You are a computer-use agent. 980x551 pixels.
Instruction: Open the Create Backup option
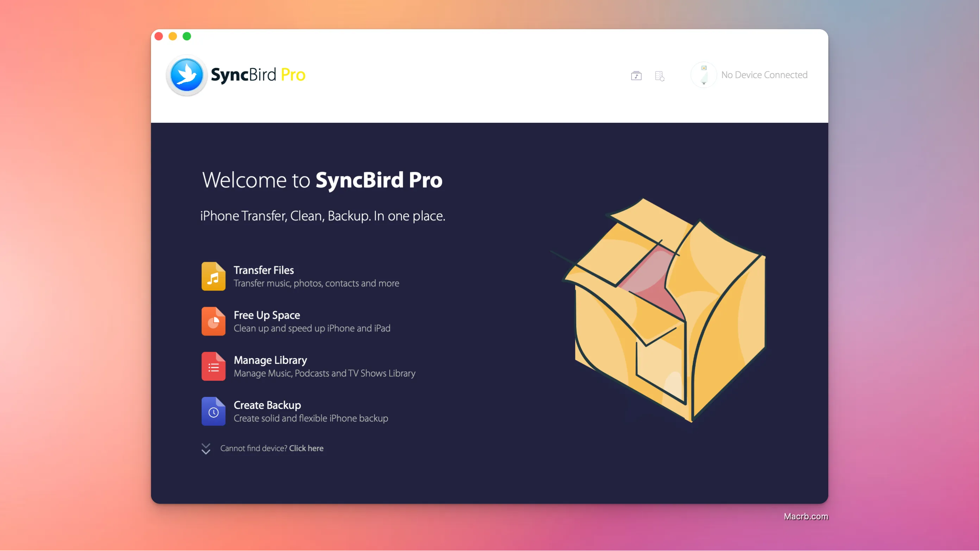click(x=295, y=411)
